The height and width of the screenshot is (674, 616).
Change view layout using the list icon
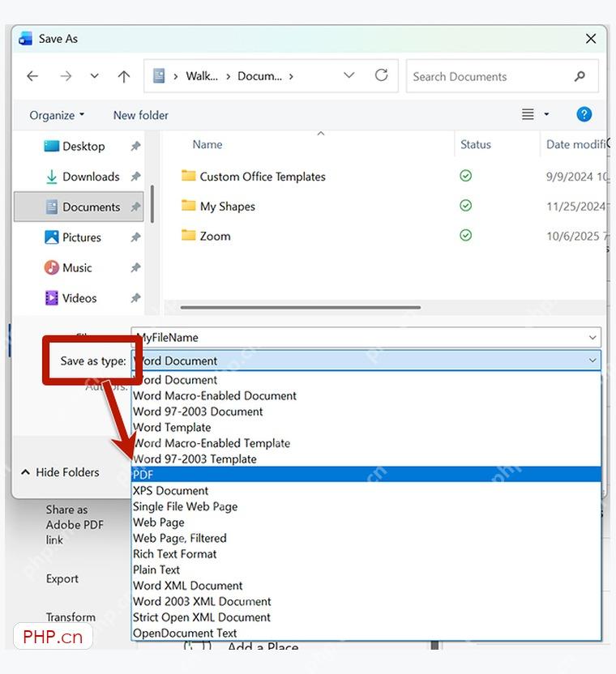coord(528,114)
